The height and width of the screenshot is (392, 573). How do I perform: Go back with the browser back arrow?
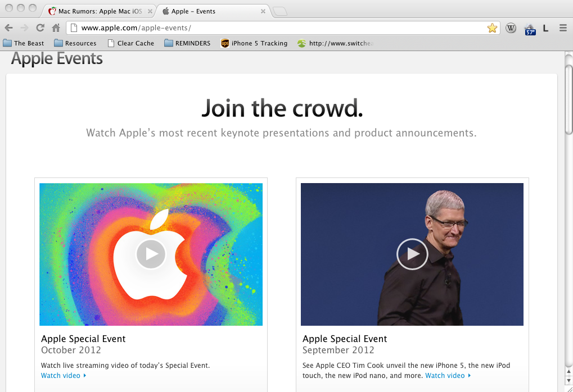pos(9,28)
